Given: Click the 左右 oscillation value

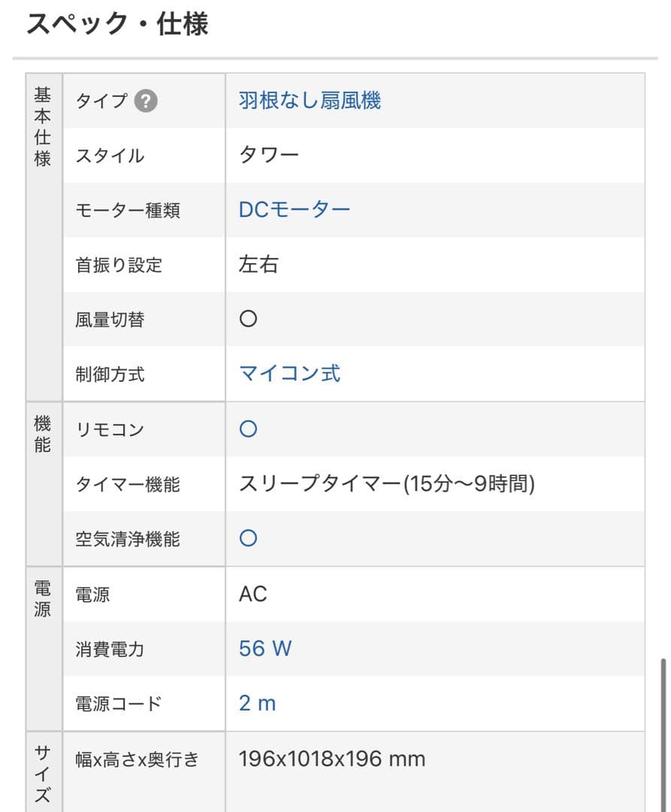Looking at the screenshot, I should point(258,265).
